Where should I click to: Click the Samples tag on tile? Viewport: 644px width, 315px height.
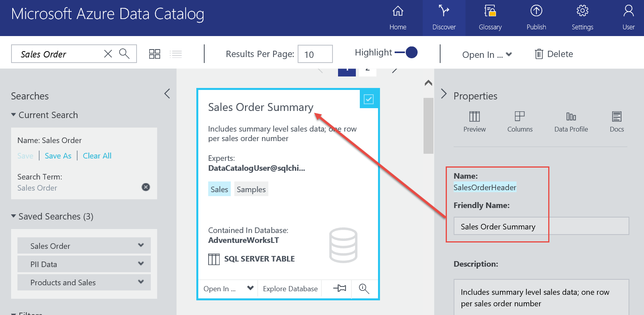251,189
